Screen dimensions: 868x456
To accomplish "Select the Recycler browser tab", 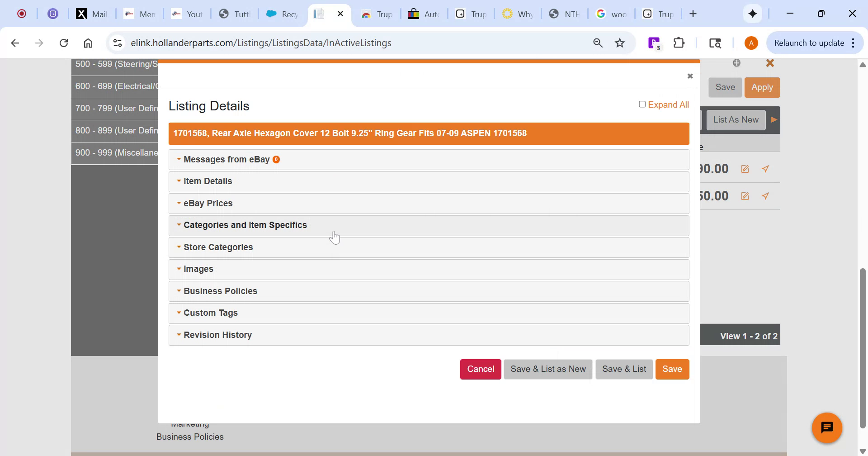I will [282, 14].
